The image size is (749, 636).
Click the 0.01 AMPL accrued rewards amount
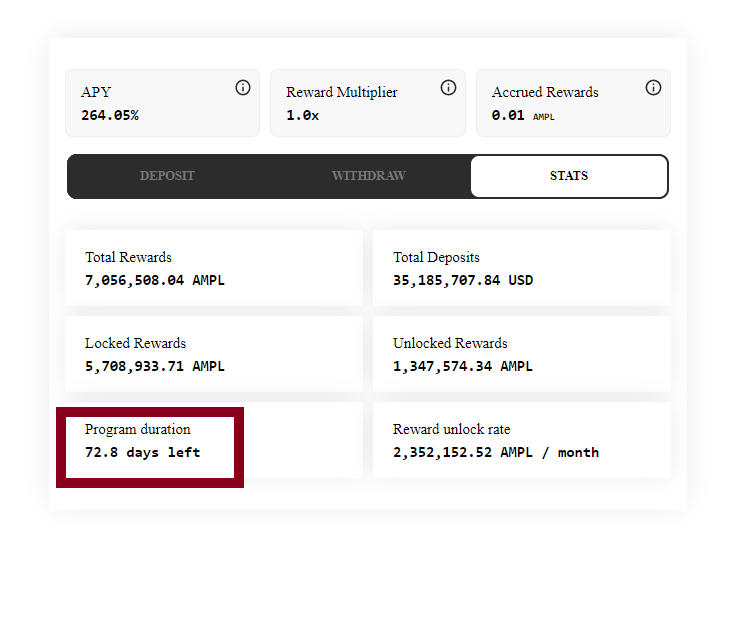[x=522, y=115]
